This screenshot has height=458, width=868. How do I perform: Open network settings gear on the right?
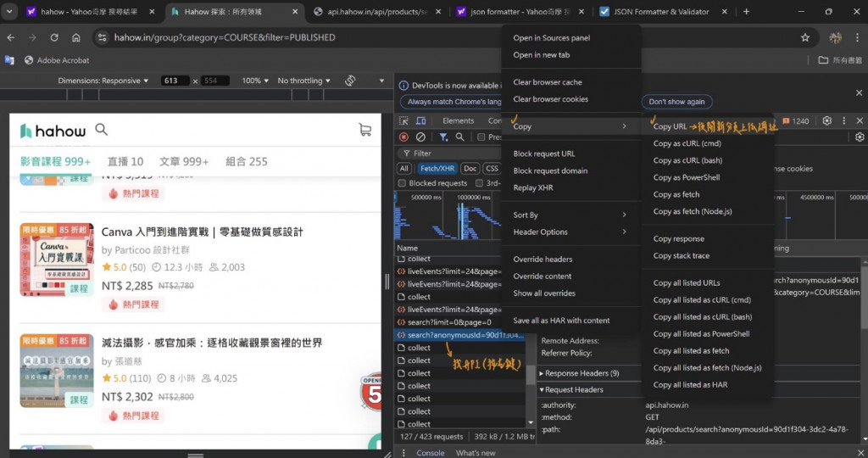click(x=860, y=137)
